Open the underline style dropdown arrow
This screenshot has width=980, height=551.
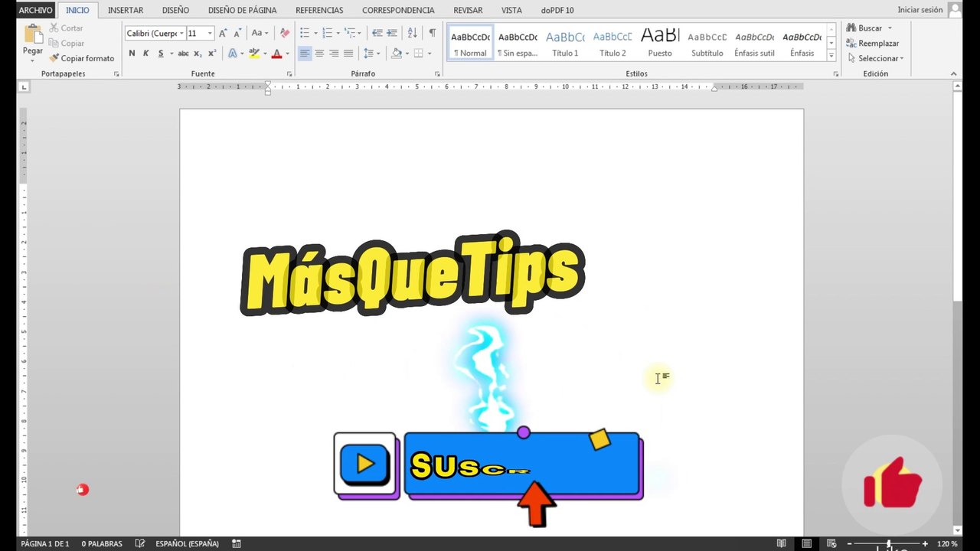tap(170, 54)
